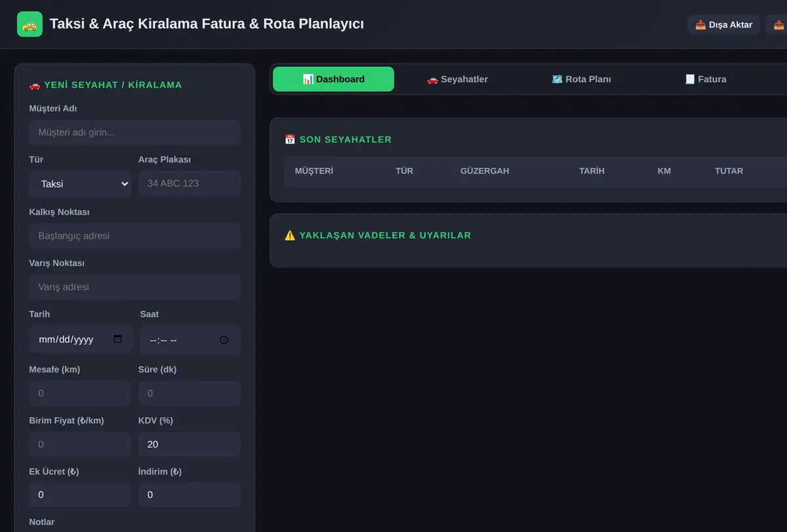Click the KM column header
Viewport: 787px width, 532px height.
(x=664, y=171)
